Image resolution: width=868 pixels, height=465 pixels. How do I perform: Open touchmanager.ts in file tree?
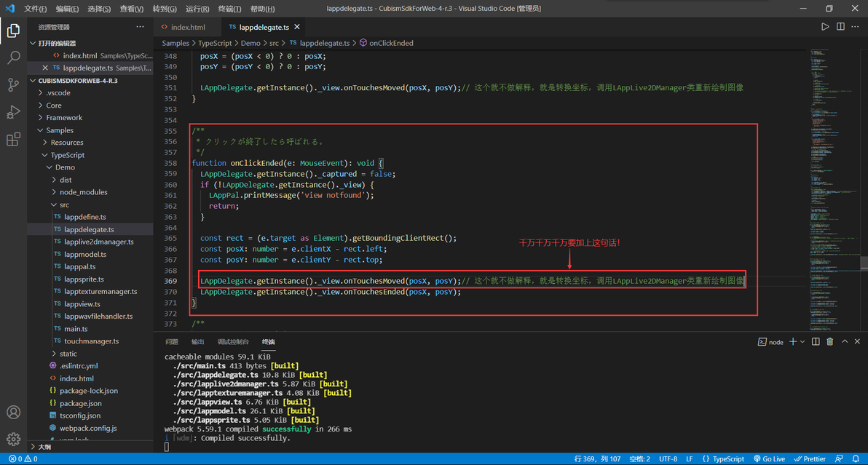click(91, 341)
